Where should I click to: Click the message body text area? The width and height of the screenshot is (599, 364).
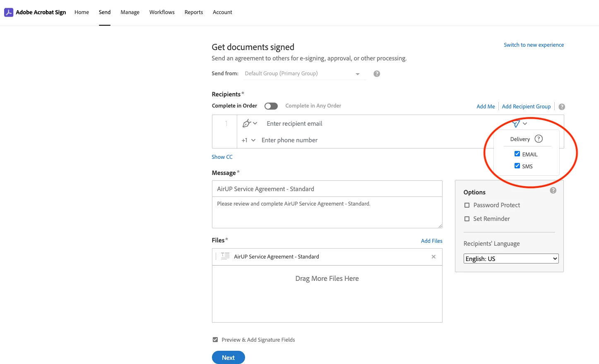(327, 212)
